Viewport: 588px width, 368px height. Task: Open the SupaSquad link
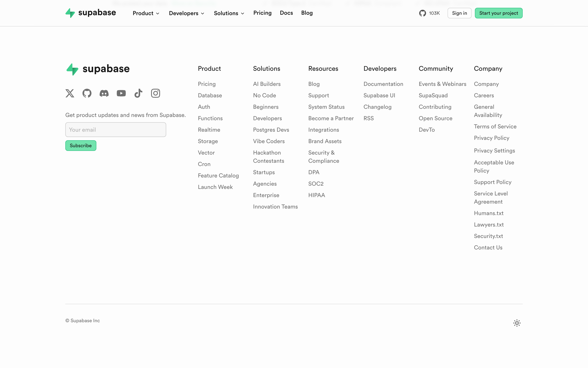click(x=433, y=95)
